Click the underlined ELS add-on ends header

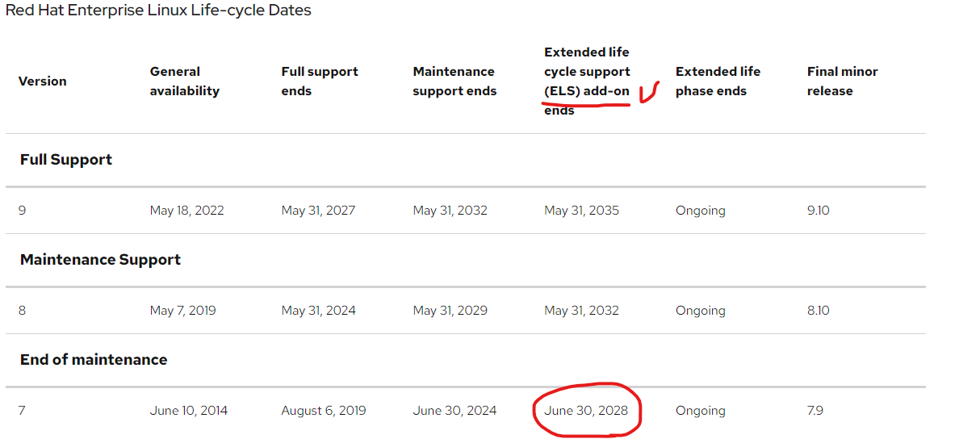point(587,82)
